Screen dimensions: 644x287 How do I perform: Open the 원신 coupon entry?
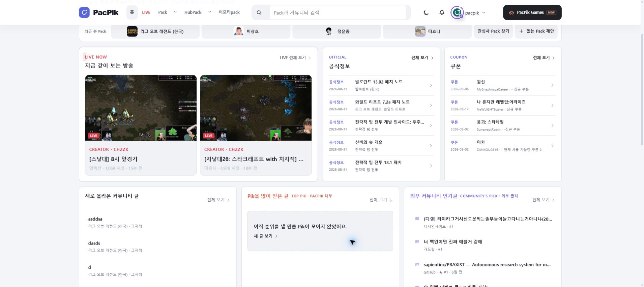(503, 85)
